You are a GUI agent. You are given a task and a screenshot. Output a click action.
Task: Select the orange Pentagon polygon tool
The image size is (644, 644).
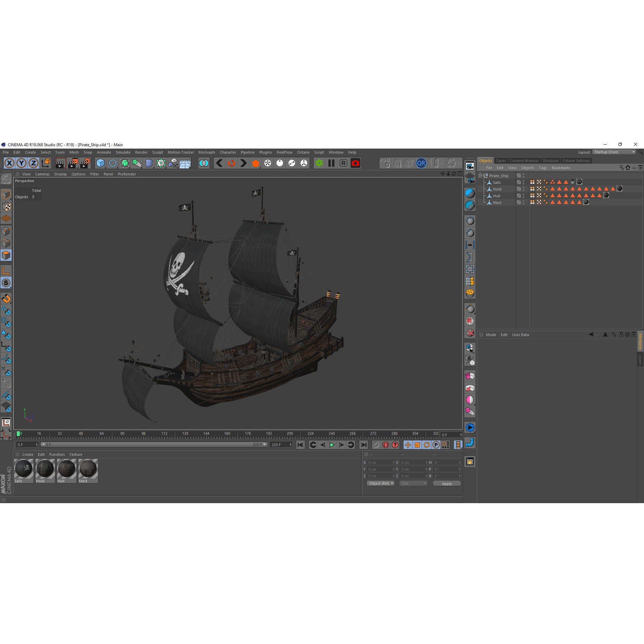tap(256, 163)
